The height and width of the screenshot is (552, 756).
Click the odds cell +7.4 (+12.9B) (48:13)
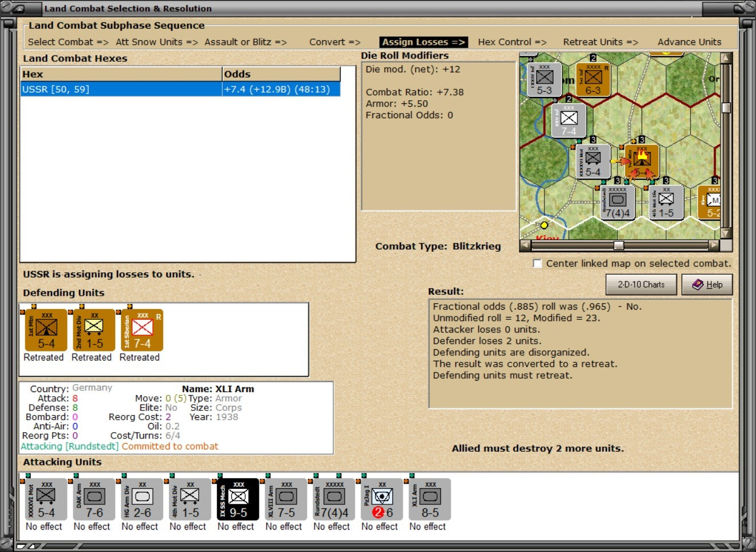click(281, 89)
